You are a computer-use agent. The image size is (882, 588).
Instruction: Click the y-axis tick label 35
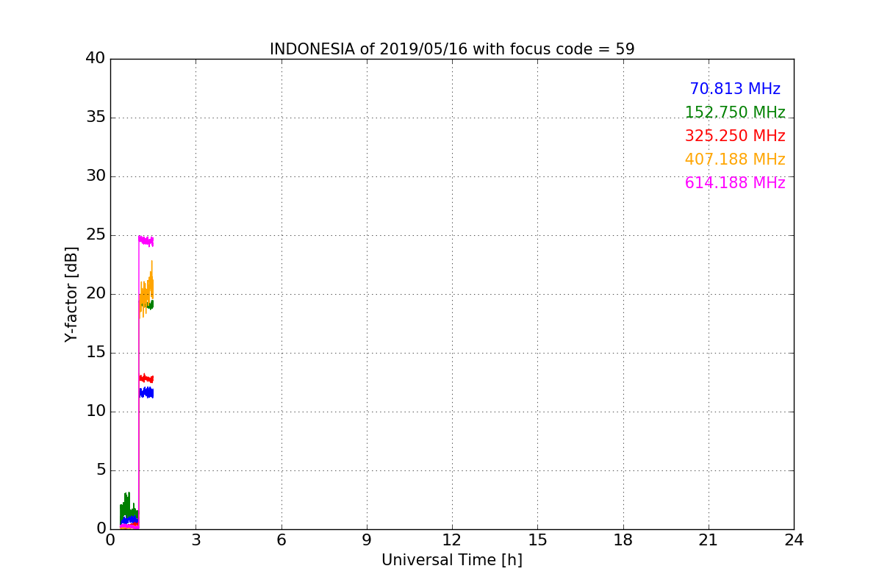click(96, 118)
